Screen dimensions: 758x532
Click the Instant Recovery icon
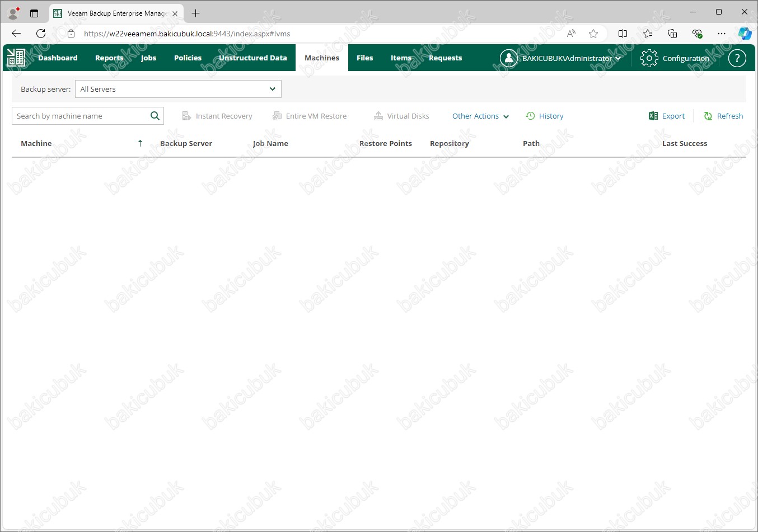[x=186, y=116]
